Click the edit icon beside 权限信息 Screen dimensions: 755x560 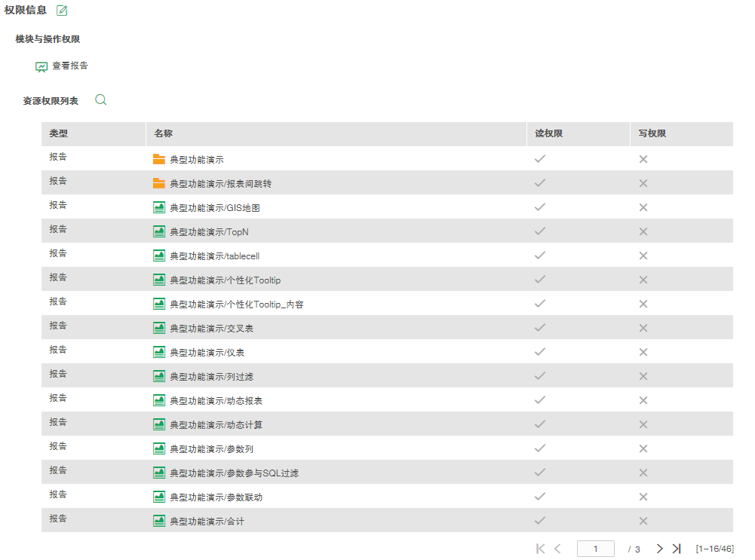point(62,11)
